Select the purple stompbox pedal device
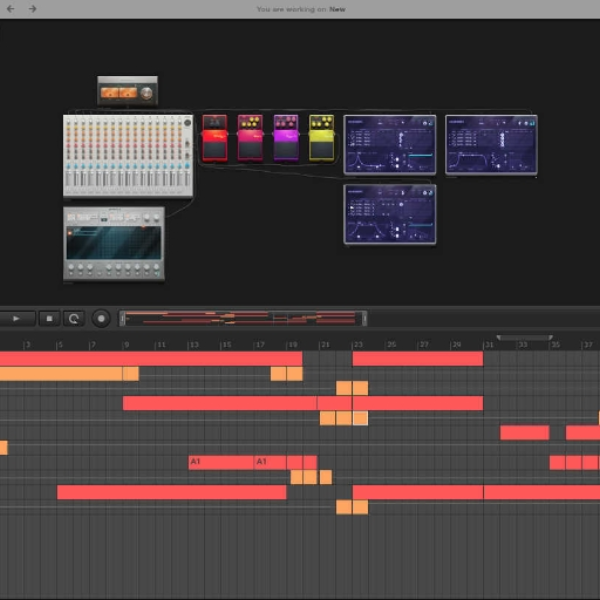The width and height of the screenshot is (600, 600). pos(286,138)
